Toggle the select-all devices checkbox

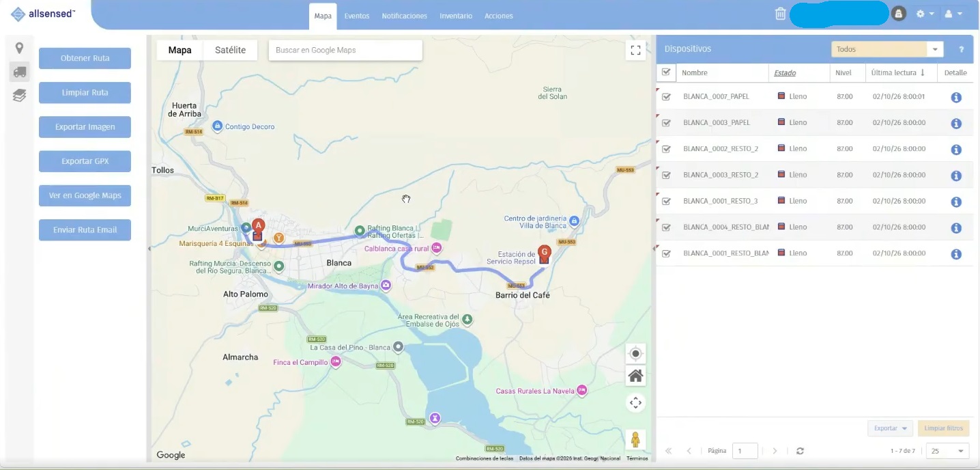666,72
